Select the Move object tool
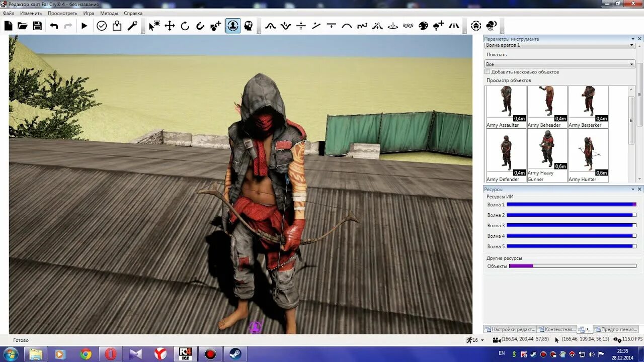 [170, 26]
